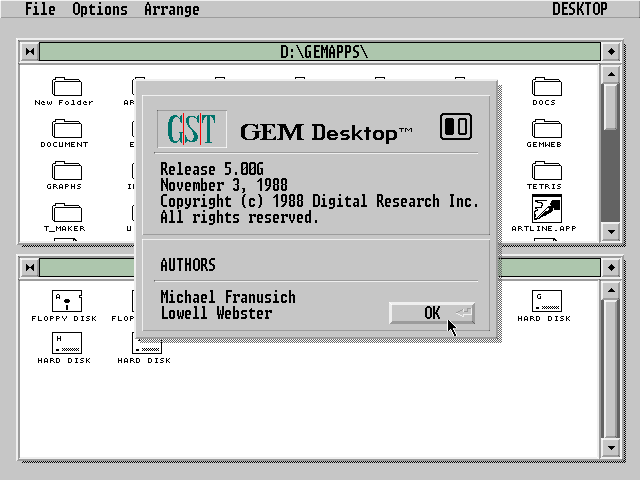Screen dimensions: 640x480
Task: Open the DESKTOP menu
Action: (580, 9)
